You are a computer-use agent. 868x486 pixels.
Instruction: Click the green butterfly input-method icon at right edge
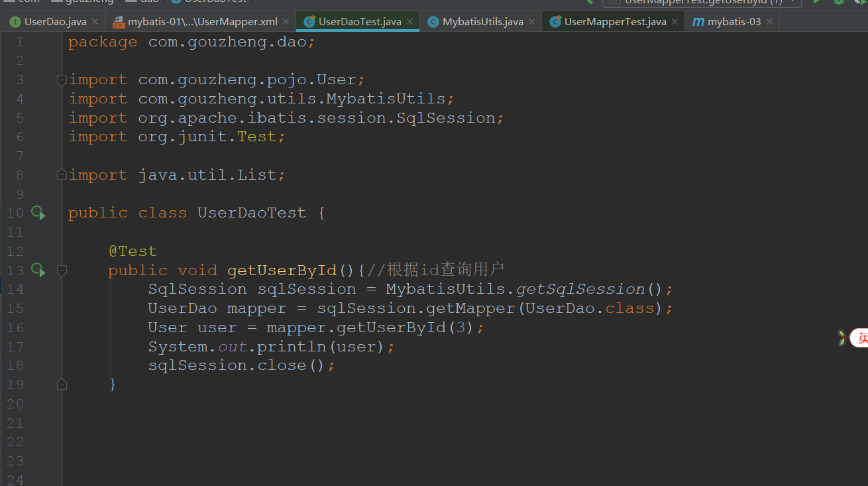843,337
